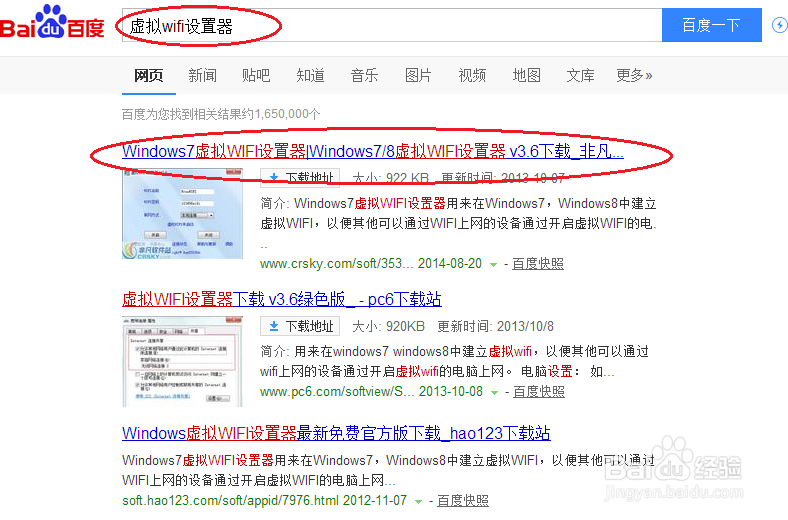The image size is (788, 520).
Task: Expand green arrow beside 2012-11-07
Action: coord(418,502)
